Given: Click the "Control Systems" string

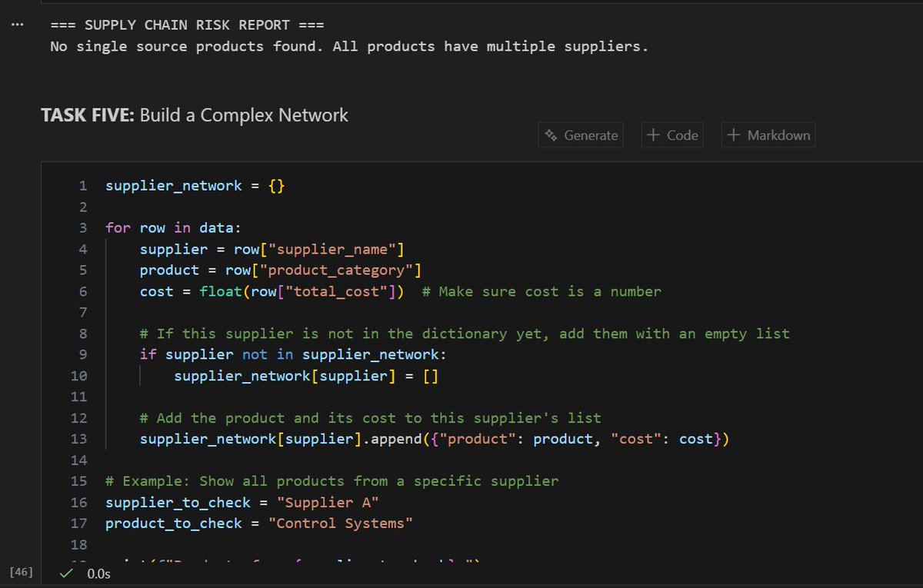Looking at the screenshot, I should pyautogui.click(x=341, y=523).
